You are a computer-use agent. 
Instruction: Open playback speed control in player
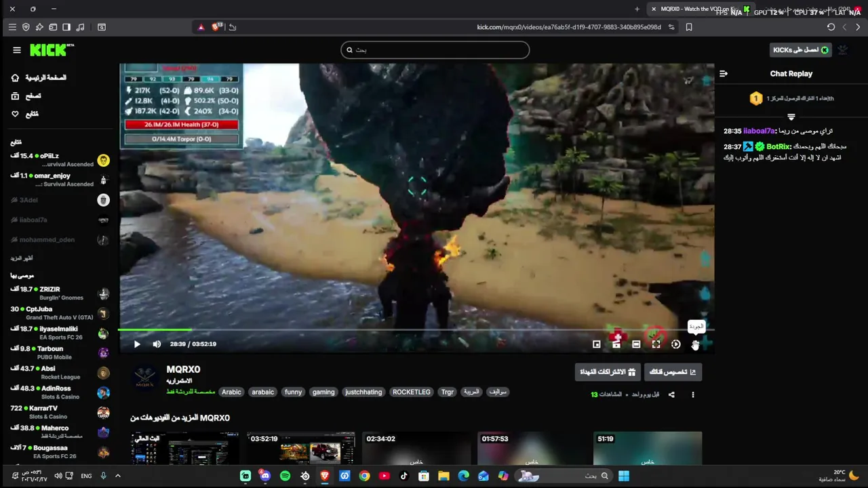click(676, 344)
